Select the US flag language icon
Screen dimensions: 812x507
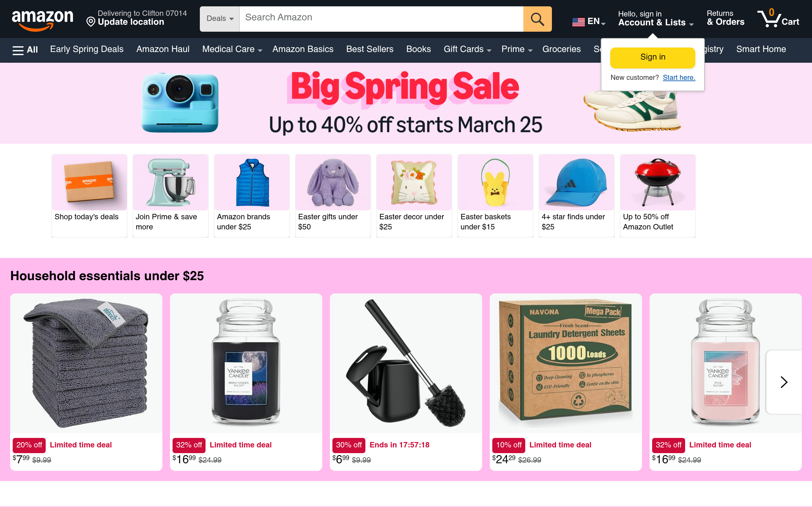point(578,22)
